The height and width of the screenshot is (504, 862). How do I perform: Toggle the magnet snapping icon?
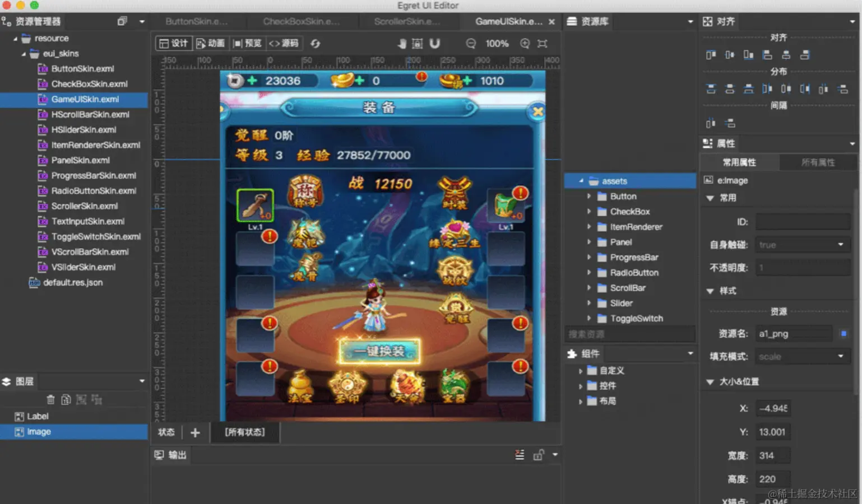point(434,44)
